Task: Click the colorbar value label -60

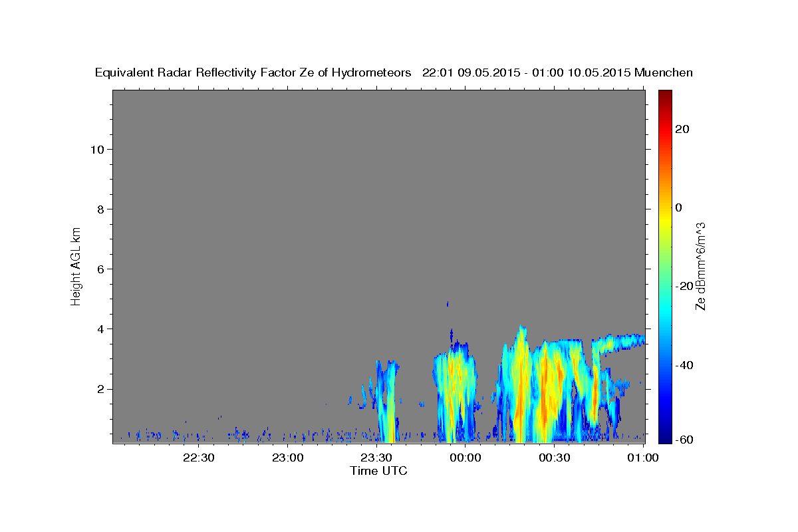Action: 683,440
